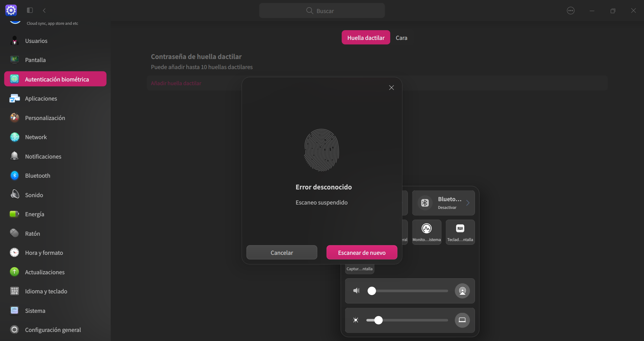
Task: Click the settings app gear icon
Action: pyautogui.click(x=11, y=10)
